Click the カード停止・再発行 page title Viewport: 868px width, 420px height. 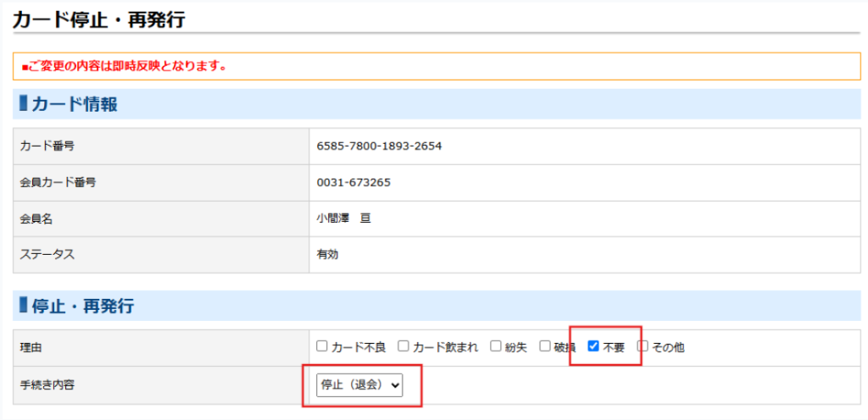[x=98, y=18]
